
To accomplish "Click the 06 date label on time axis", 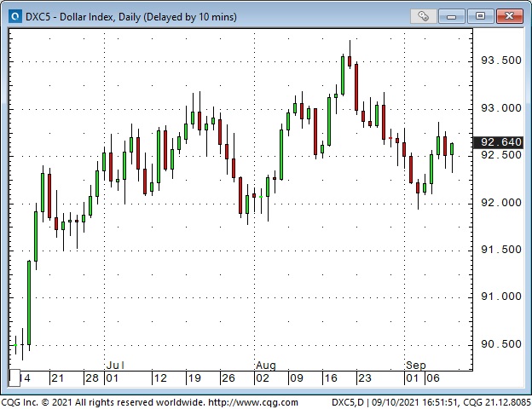I will tap(433, 378).
